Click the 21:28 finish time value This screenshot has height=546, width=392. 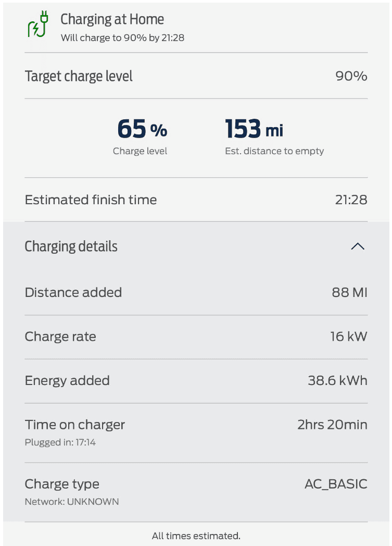click(x=351, y=200)
